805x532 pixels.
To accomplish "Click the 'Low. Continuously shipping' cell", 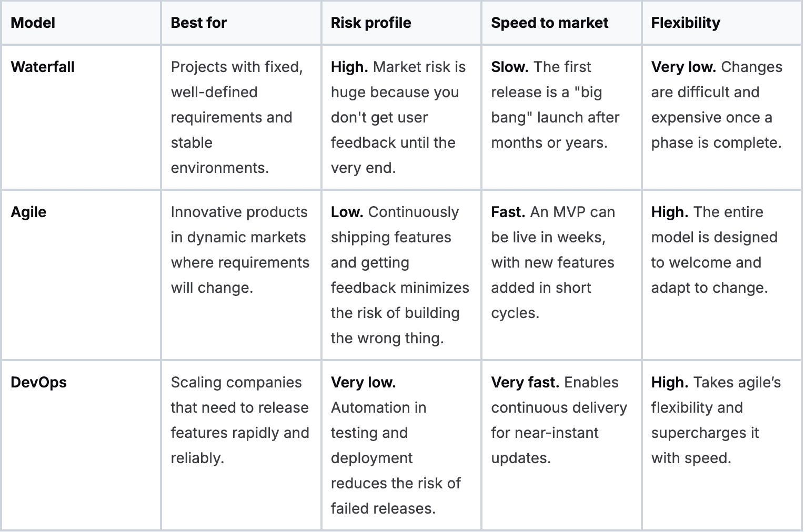I will pos(399,275).
